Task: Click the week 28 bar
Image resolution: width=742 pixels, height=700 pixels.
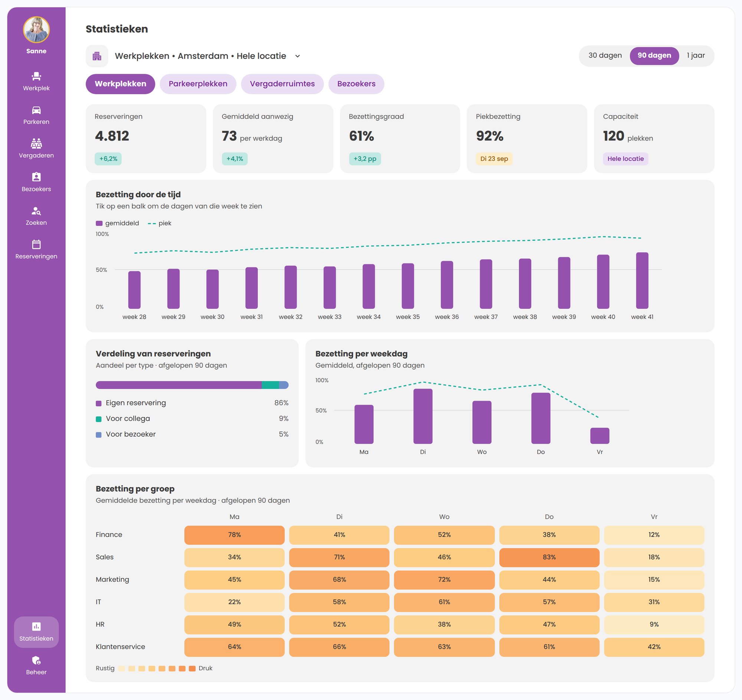Action: pyautogui.click(x=134, y=290)
